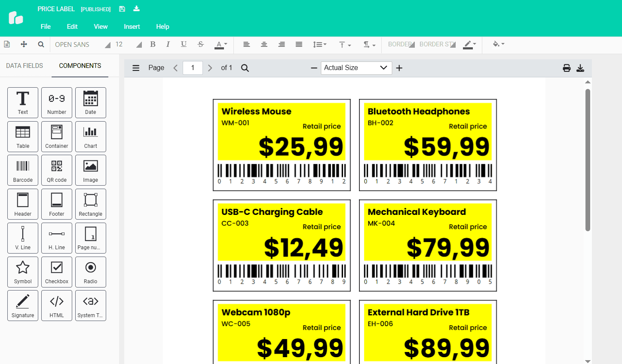Open the Edit menu
Screen dimensions: 622x364
72,27
